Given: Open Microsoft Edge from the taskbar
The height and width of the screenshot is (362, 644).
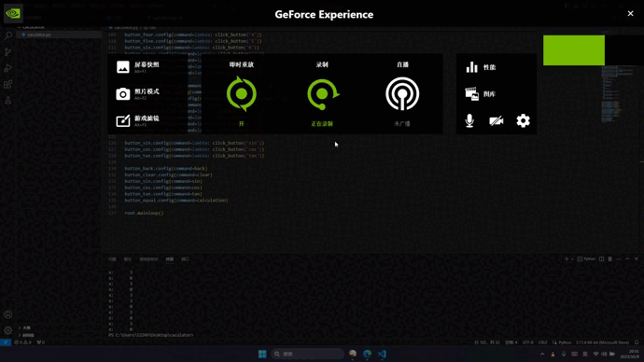Looking at the screenshot, I should coord(367,354).
